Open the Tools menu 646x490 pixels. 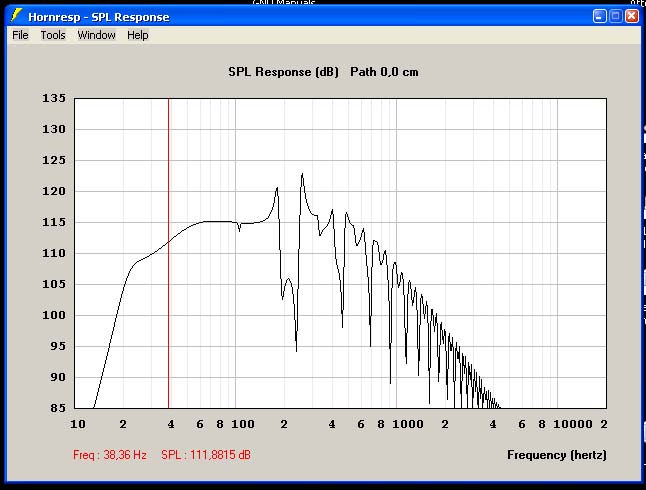coord(53,35)
